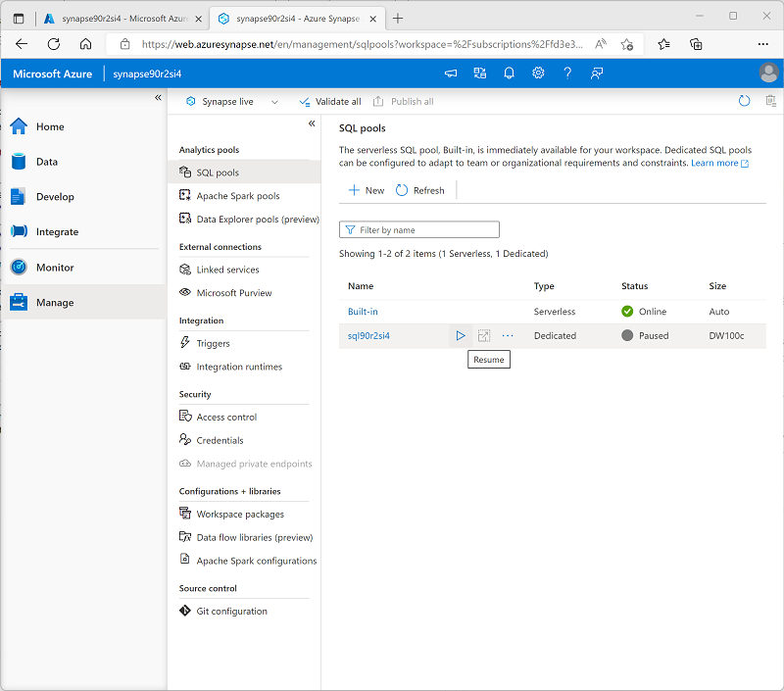
Task: Open the Manage hub
Action: pos(83,303)
